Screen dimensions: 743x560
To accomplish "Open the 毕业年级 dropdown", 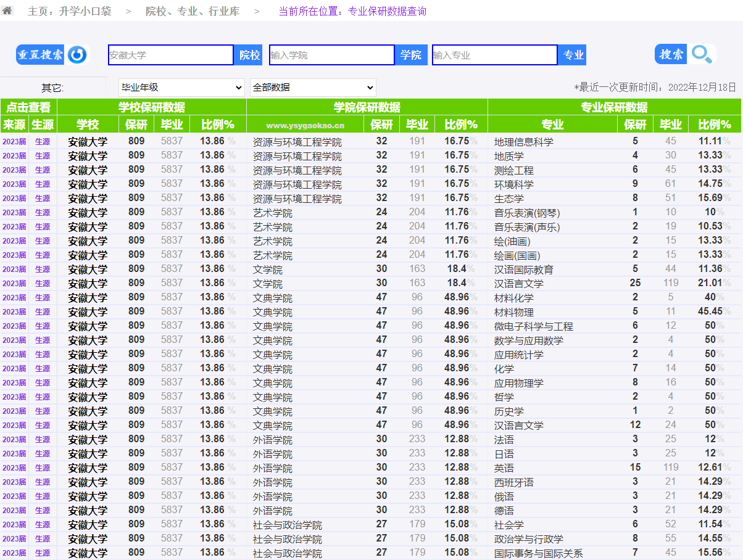I will pyautogui.click(x=181, y=88).
